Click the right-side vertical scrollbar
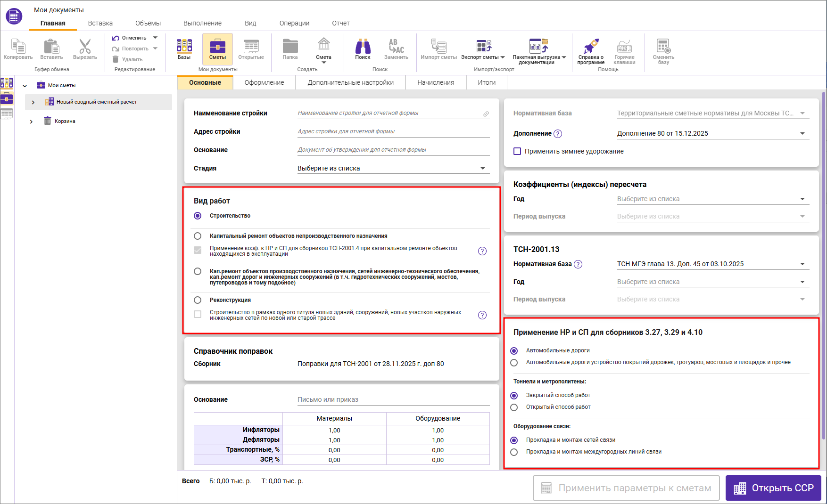Screen dimensions: 827x504 coord(824,264)
